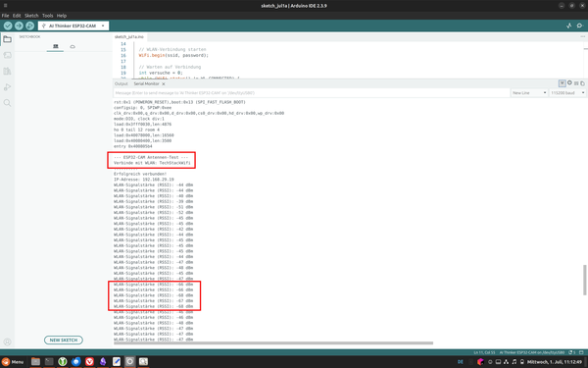Click the IP-Adresse 192.168.29.19 line
Viewport: 588px width, 368px height.
(144, 180)
